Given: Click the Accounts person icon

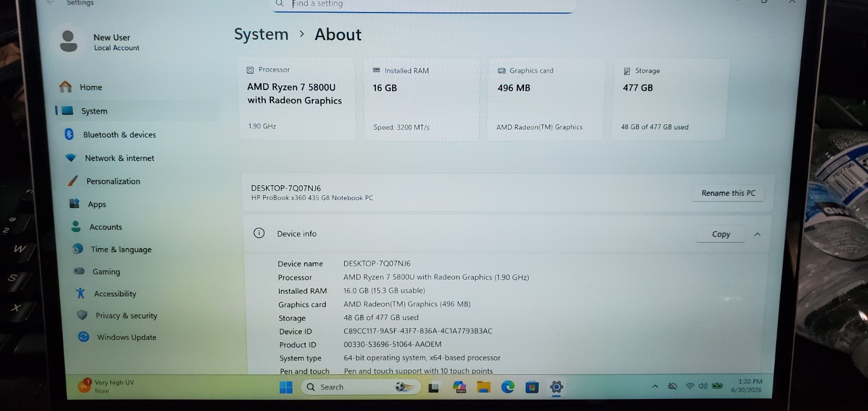Looking at the screenshot, I should (76, 227).
